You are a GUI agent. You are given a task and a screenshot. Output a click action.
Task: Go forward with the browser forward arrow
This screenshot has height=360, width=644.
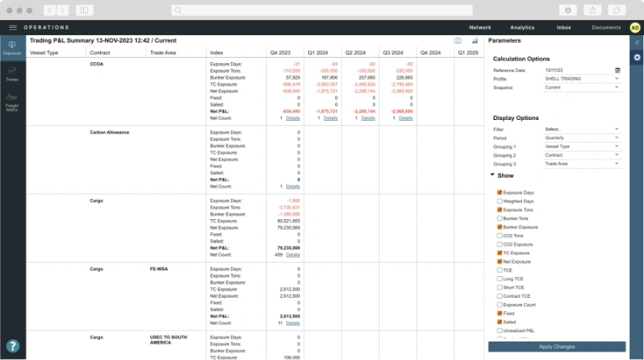[x=63, y=10]
